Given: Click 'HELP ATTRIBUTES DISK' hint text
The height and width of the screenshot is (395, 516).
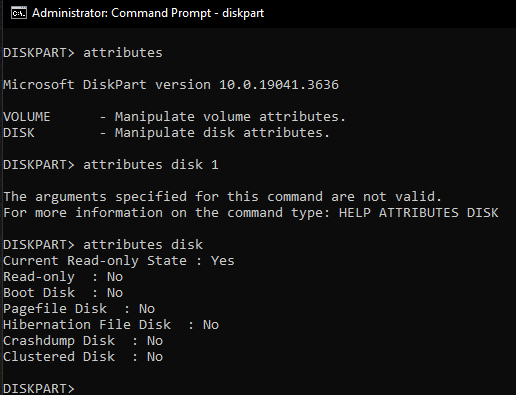Looking at the screenshot, I should (x=419, y=213).
